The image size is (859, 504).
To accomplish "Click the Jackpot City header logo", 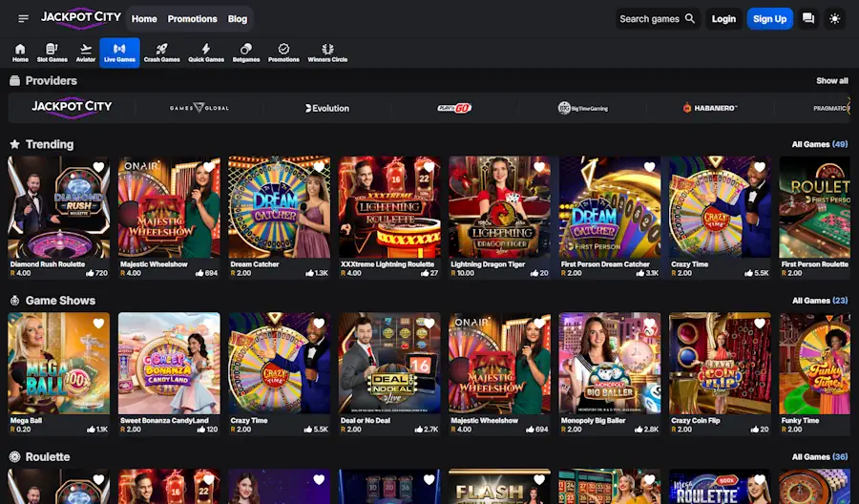I will (x=81, y=18).
